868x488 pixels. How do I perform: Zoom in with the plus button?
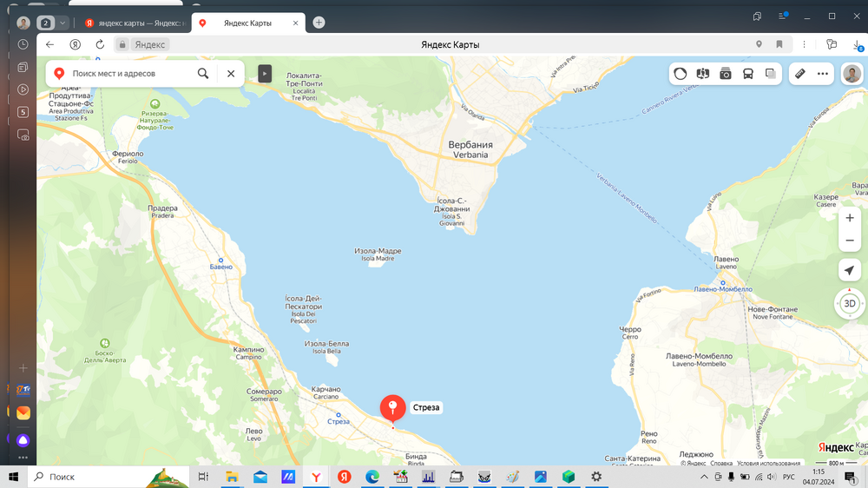(850, 218)
